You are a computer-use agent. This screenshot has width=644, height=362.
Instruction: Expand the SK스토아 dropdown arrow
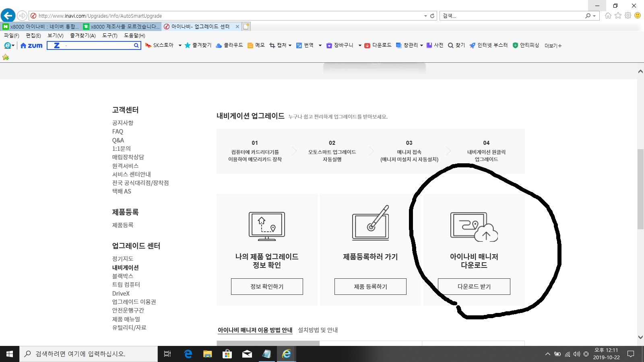coord(180,45)
